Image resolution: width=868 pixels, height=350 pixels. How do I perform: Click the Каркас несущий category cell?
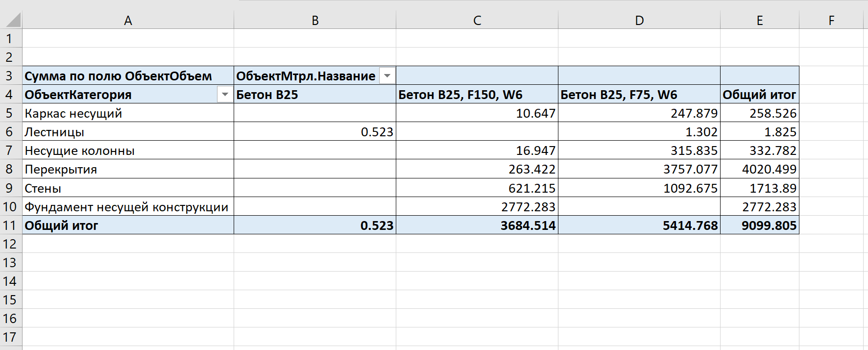point(73,113)
